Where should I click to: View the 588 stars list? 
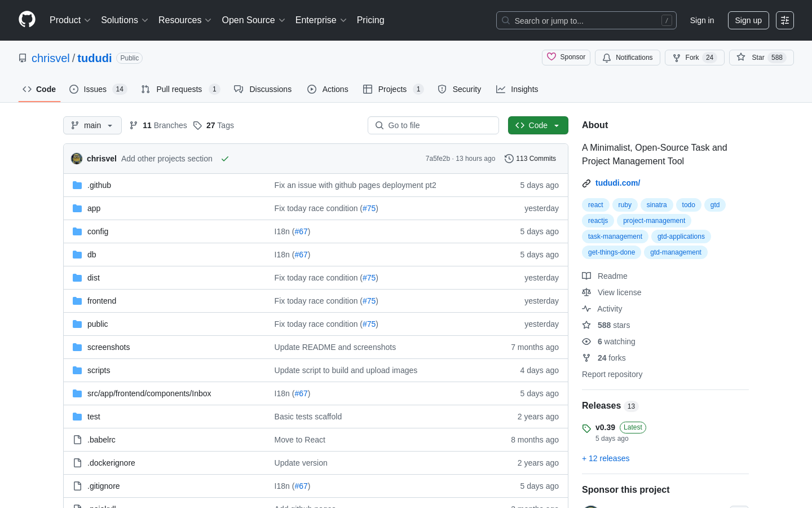[606, 325]
